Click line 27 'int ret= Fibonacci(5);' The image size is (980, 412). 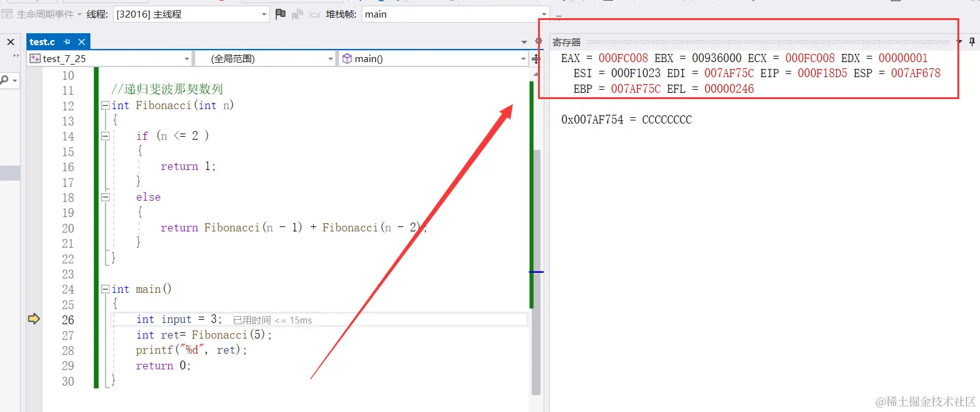click(x=204, y=335)
